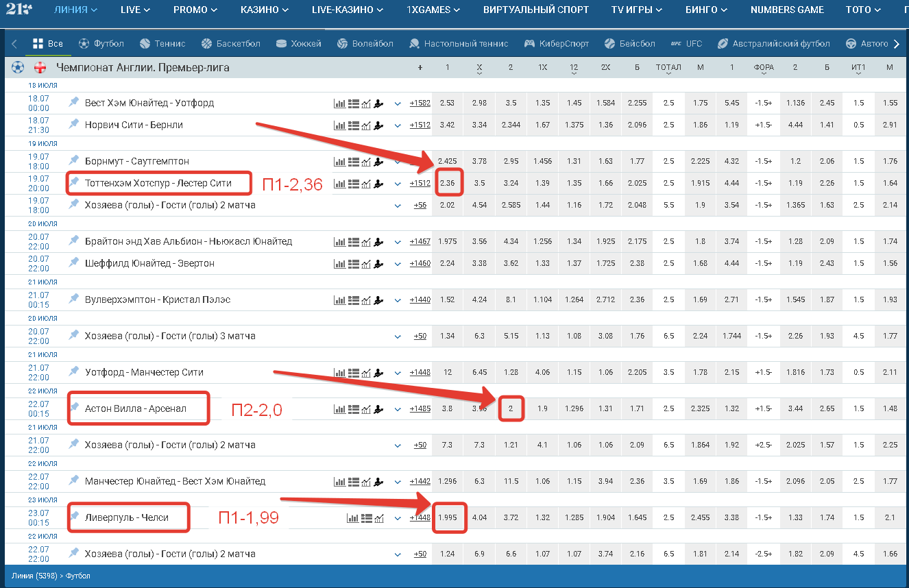
Task: Click Линия (5398) breadcrumb link
Action: (35, 576)
